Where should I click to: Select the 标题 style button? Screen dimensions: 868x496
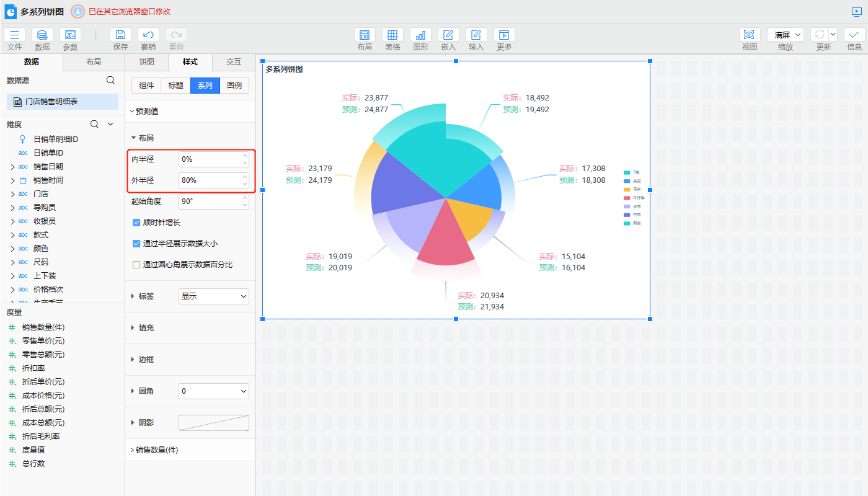click(x=175, y=86)
